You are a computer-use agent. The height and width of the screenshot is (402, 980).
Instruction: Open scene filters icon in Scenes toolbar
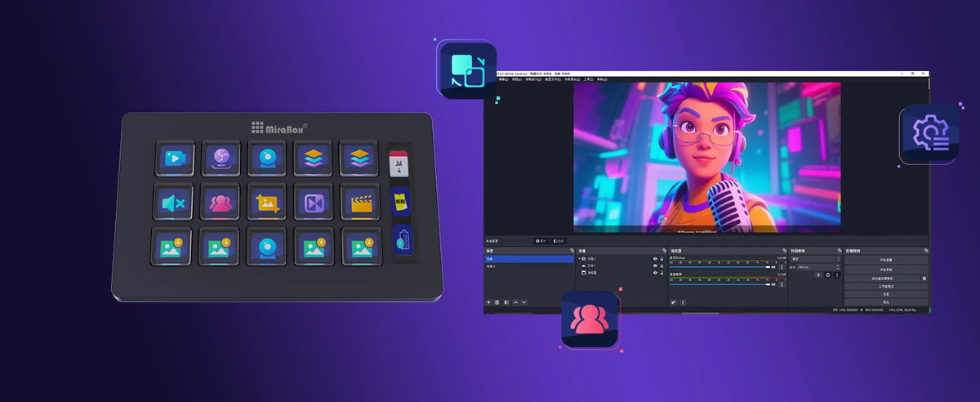(x=506, y=302)
